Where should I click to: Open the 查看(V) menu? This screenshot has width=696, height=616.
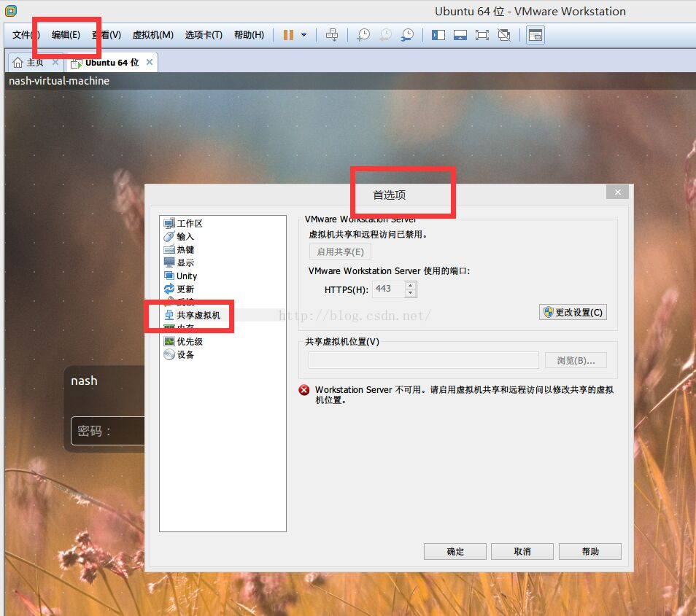click(x=107, y=34)
